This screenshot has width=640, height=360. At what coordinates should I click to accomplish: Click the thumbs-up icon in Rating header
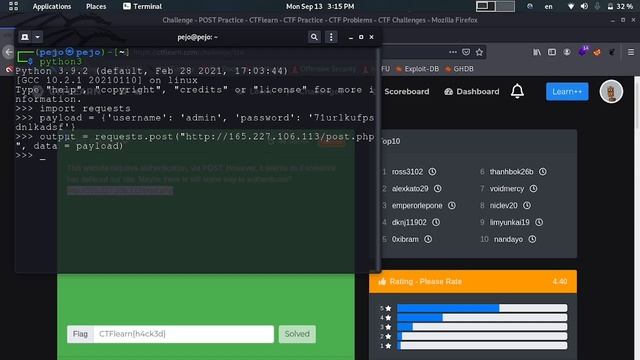pyautogui.click(x=382, y=281)
